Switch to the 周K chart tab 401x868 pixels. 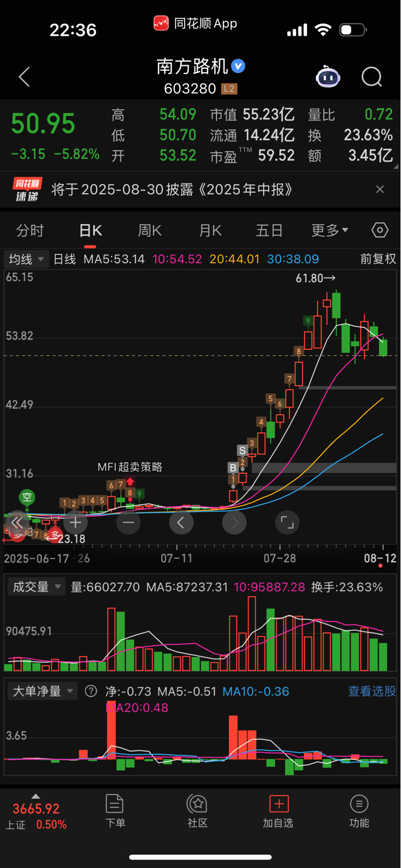pyautogui.click(x=150, y=230)
